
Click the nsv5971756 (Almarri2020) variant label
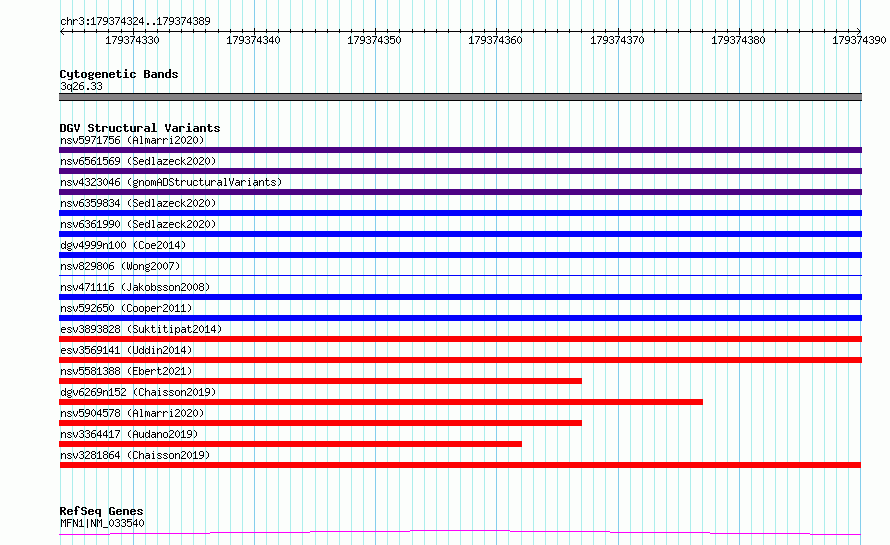pyautogui.click(x=132, y=140)
